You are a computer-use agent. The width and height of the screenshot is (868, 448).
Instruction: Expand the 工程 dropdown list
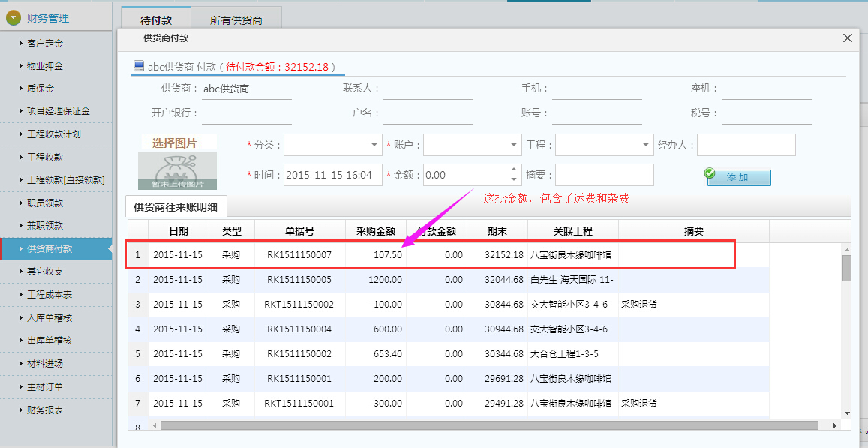tap(646, 145)
